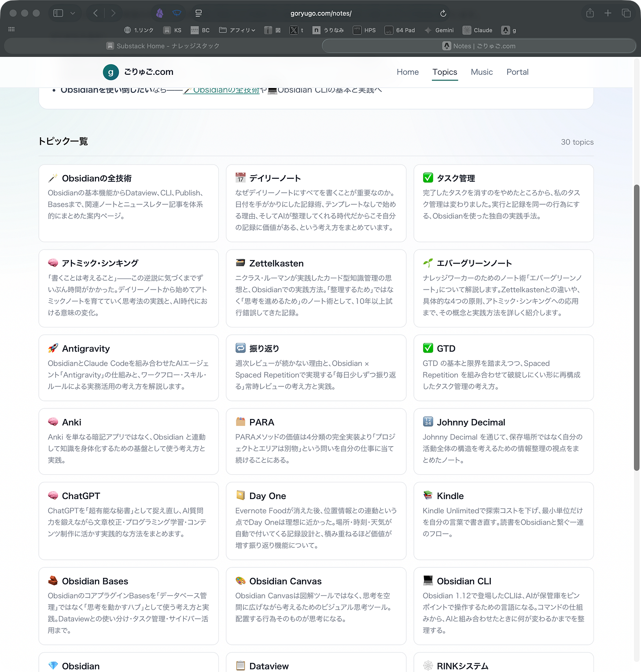Open the Gemini bookmark
The height and width of the screenshot is (672, 641).
coord(439,30)
